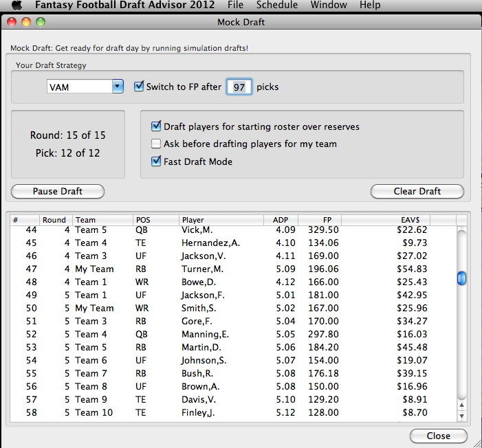Select the Davis,V. player row
Screen dimensions: 482x448
pos(233,399)
